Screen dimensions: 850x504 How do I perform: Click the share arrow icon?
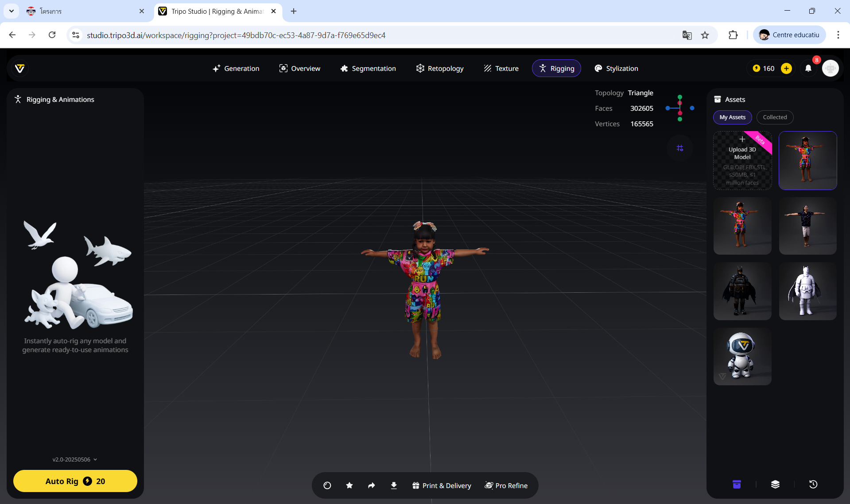point(372,485)
